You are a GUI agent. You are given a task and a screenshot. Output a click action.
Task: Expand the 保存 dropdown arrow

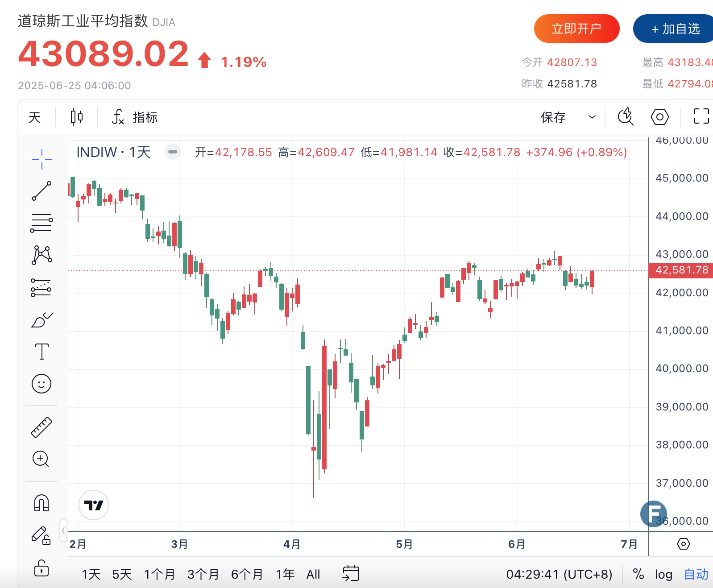[592, 117]
